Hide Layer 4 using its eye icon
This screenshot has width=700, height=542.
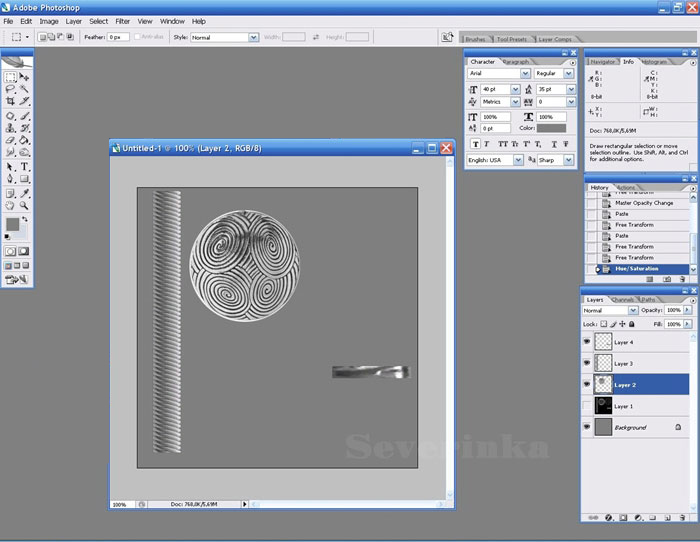point(586,342)
